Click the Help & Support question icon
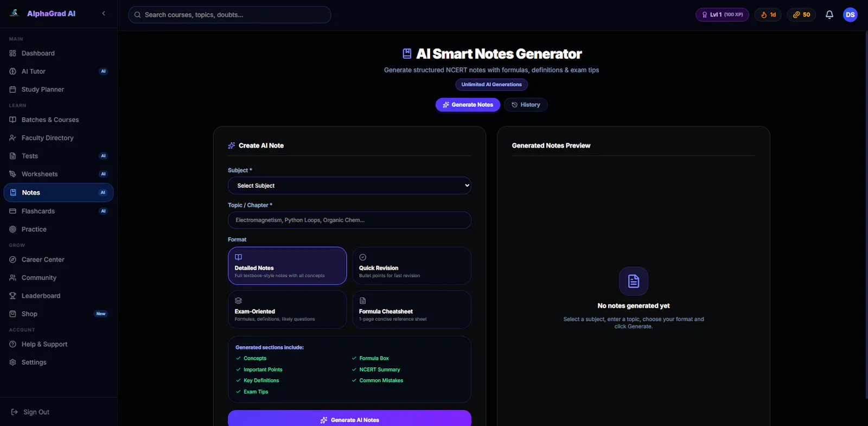This screenshot has height=426, width=868. point(12,344)
